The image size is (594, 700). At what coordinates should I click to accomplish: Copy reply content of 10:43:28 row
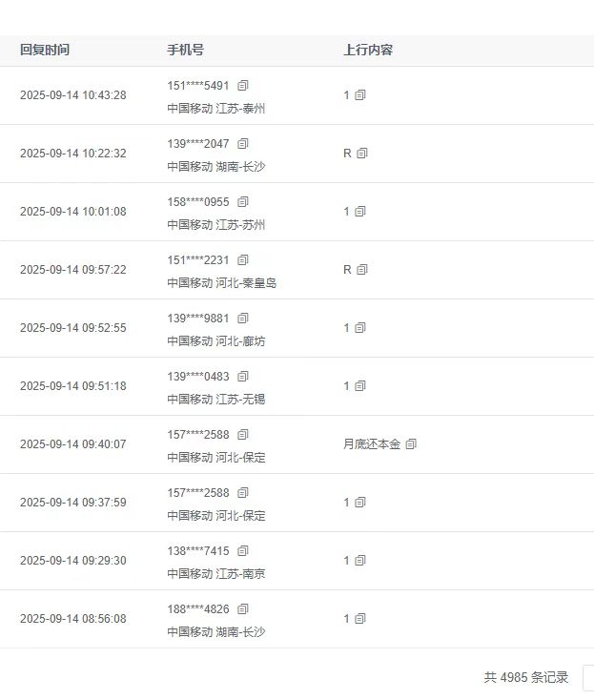pyautogui.click(x=360, y=95)
